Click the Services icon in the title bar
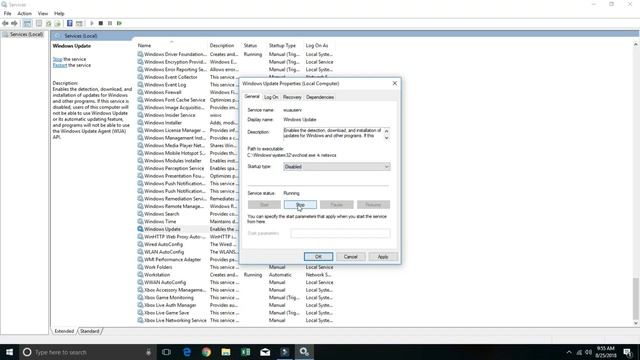The width and height of the screenshot is (640, 360). pyautogui.click(x=4, y=4)
